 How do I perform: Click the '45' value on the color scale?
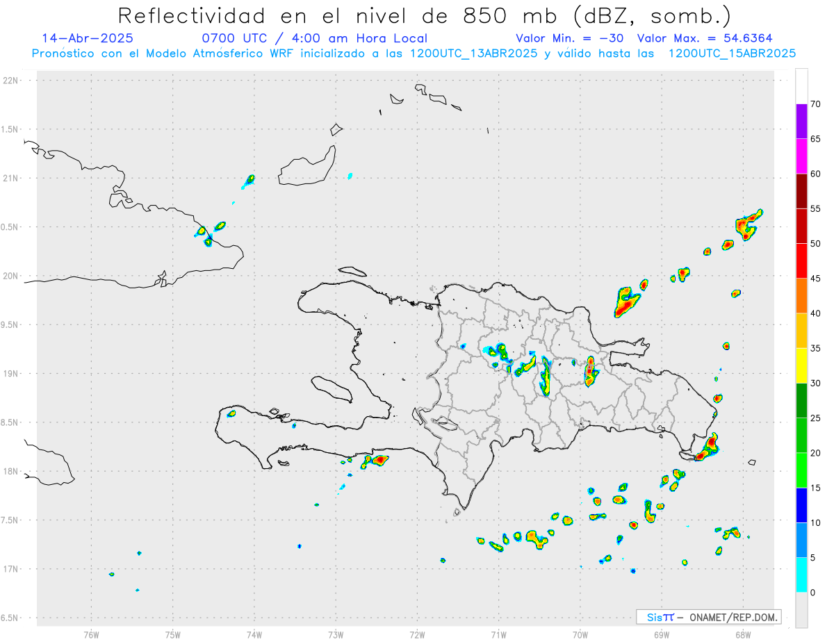(816, 279)
